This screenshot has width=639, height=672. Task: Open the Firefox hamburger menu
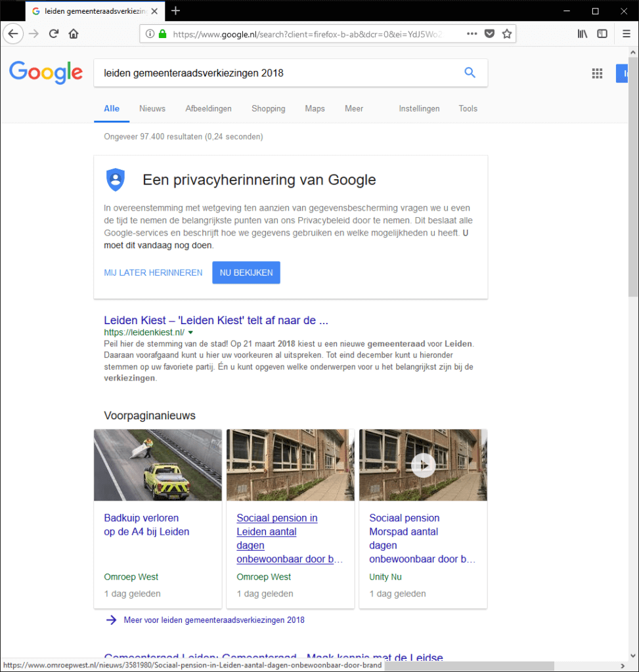(x=626, y=34)
